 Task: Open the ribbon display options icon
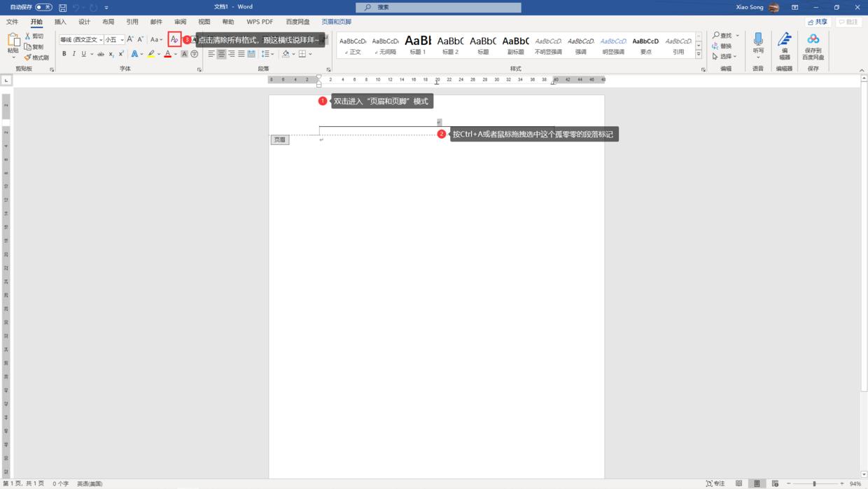point(794,7)
